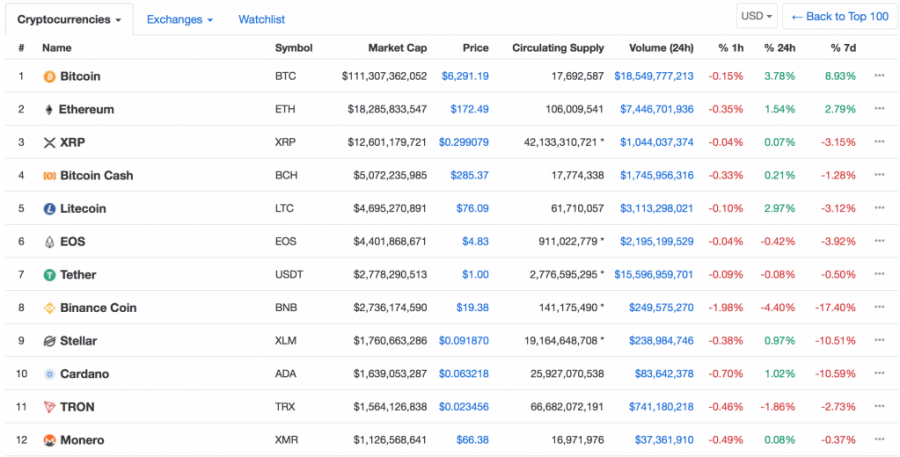Image resolution: width=900 pixels, height=457 pixels.
Task: Click the red TRON logo icon
Action: pos(49,408)
